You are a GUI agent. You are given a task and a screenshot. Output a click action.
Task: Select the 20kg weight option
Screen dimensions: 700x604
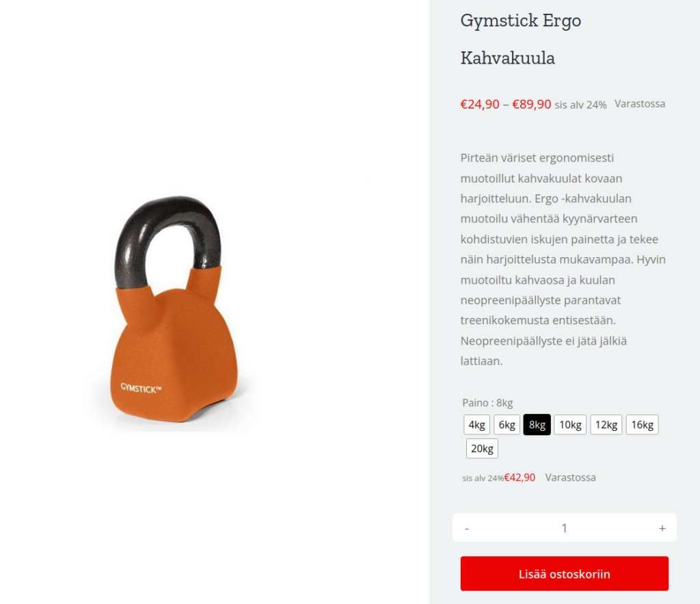click(x=482, y=449)
